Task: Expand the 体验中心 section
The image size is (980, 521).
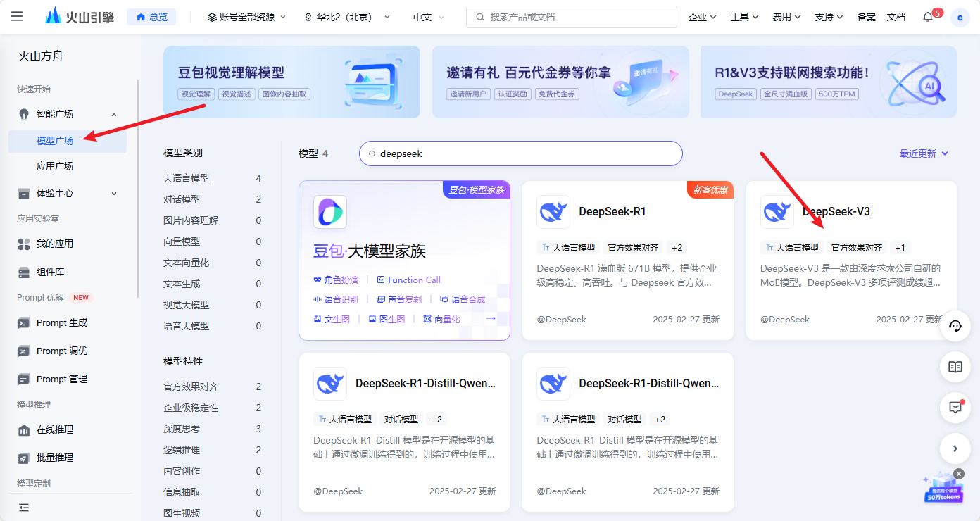Action: 114,194
